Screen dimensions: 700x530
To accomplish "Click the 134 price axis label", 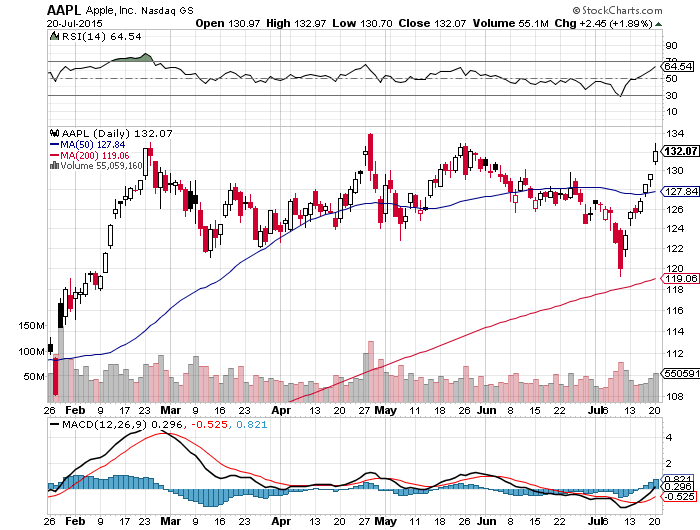I will click(675, 133).
